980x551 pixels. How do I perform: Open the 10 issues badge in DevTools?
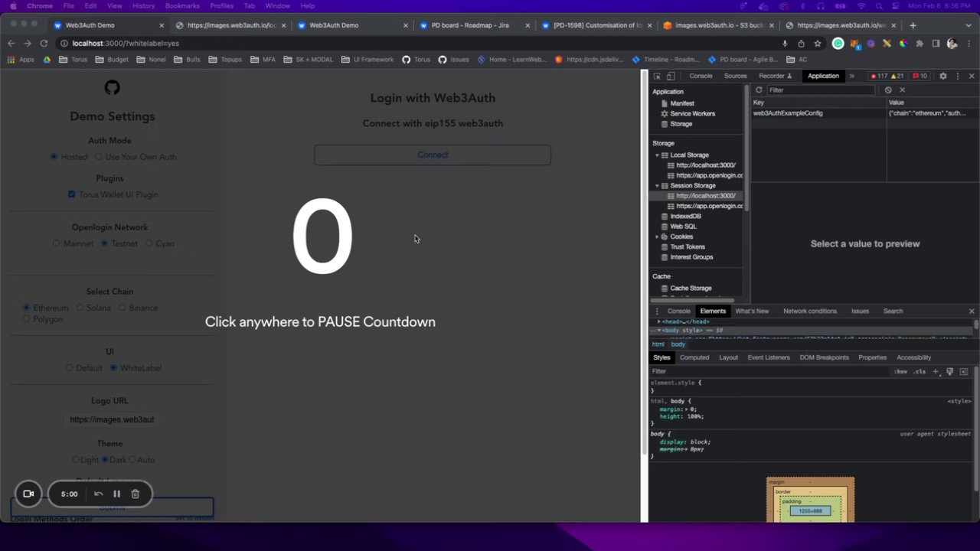[920, 76]
